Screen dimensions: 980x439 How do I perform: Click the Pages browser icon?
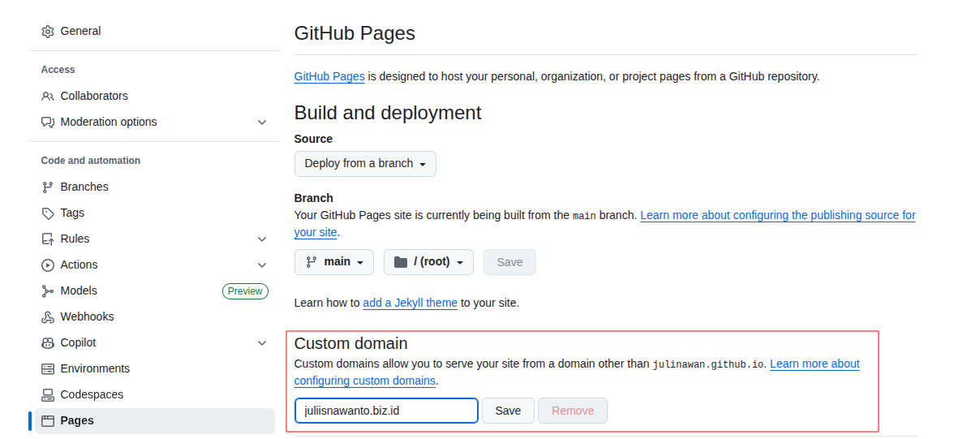click(x=47, y=420)
